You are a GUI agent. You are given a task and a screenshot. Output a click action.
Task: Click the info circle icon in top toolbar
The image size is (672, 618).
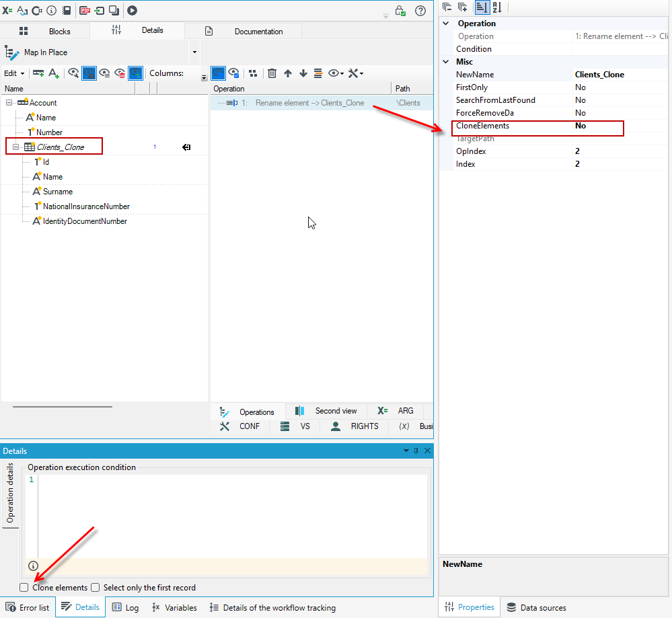(51, 10)
